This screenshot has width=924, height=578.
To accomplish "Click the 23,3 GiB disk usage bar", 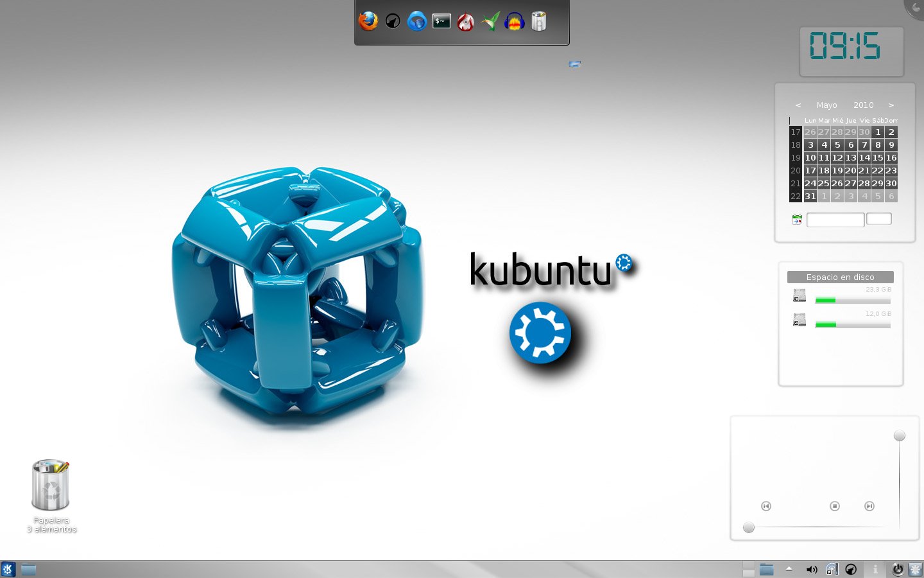I will (853, 300).
